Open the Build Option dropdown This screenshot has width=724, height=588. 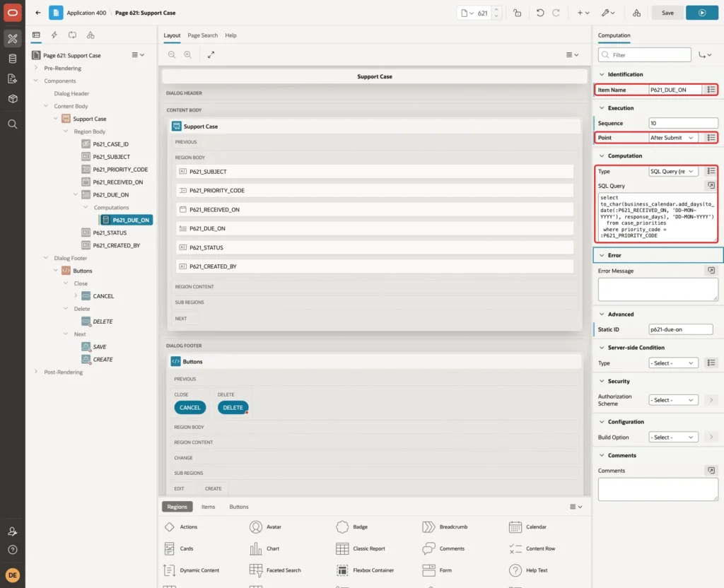(673, 437)
